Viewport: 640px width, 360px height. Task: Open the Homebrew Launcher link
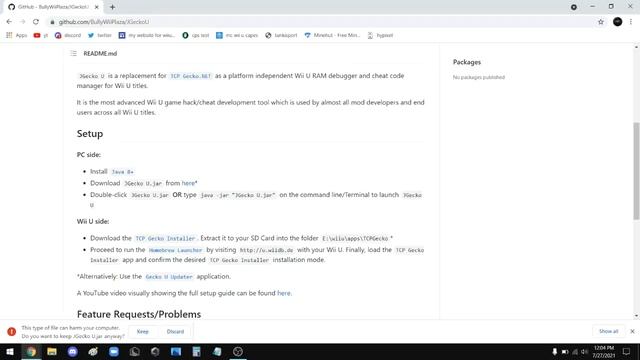(x=176, y=250)
